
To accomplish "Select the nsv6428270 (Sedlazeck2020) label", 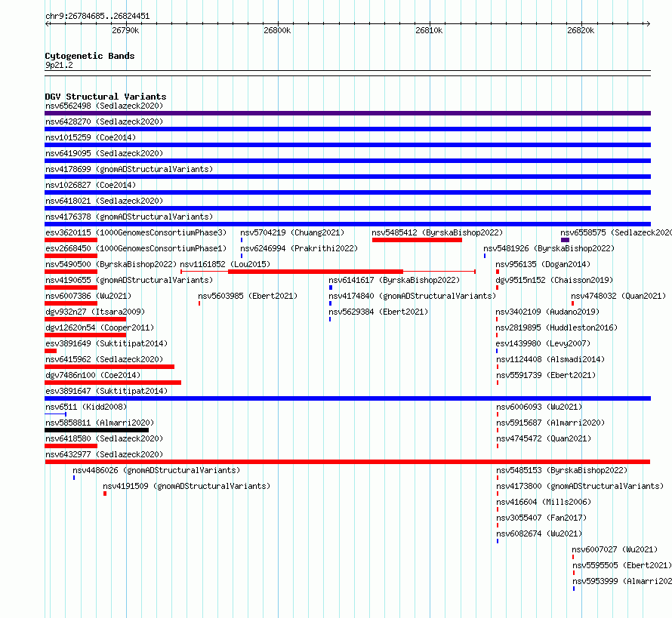I will click(104, 121).
